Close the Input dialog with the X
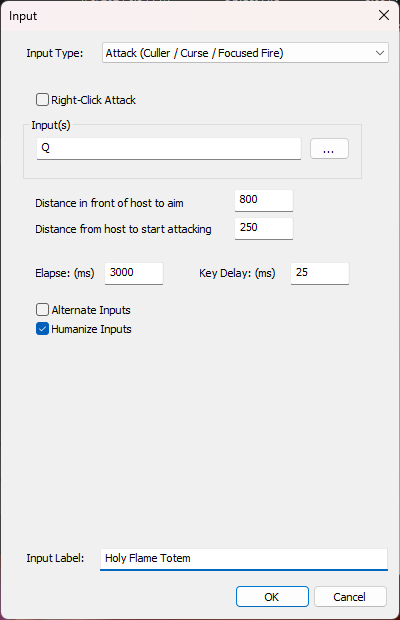 pos(384,15)
